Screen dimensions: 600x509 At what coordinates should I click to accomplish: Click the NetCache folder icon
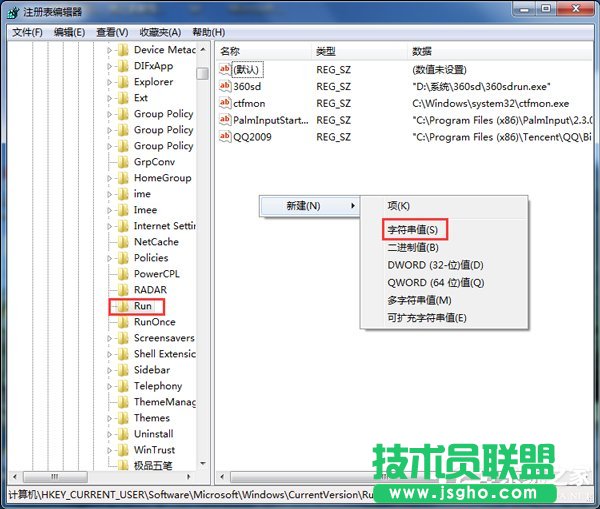coord(123,242)
